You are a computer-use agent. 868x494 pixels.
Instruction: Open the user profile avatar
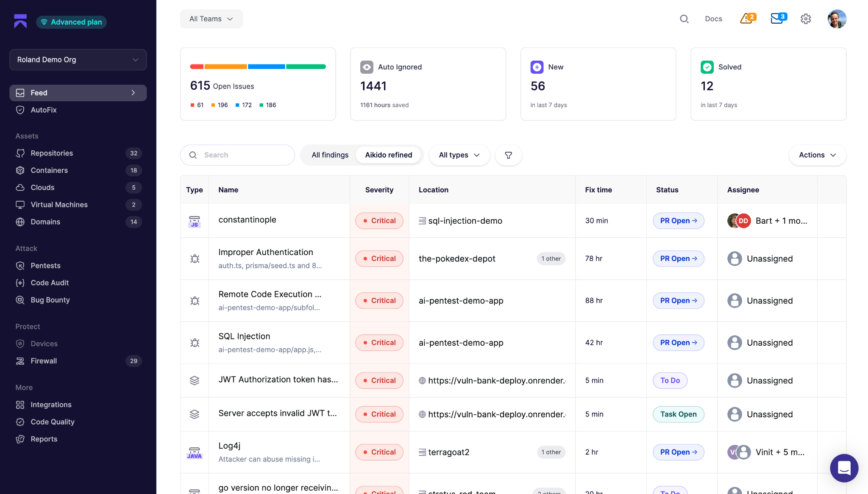coord(837,19)
